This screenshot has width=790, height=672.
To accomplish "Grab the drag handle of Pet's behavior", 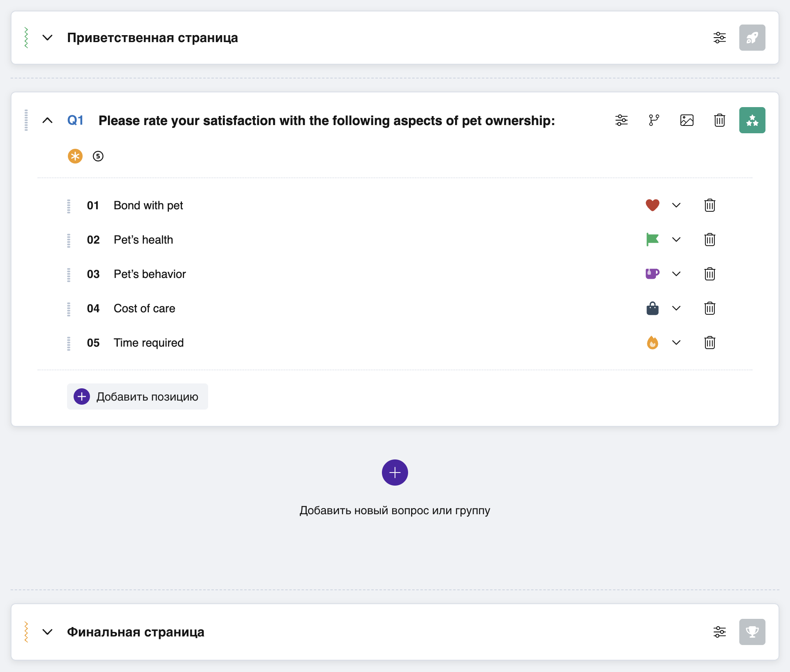I will (x=69, y=275).
